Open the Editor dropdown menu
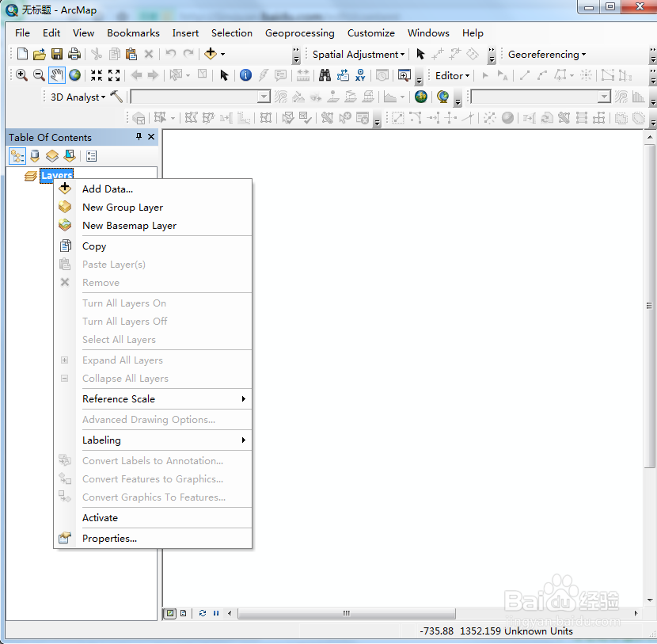The width and height of the screenshot is (657, 644). pos(452,76)
